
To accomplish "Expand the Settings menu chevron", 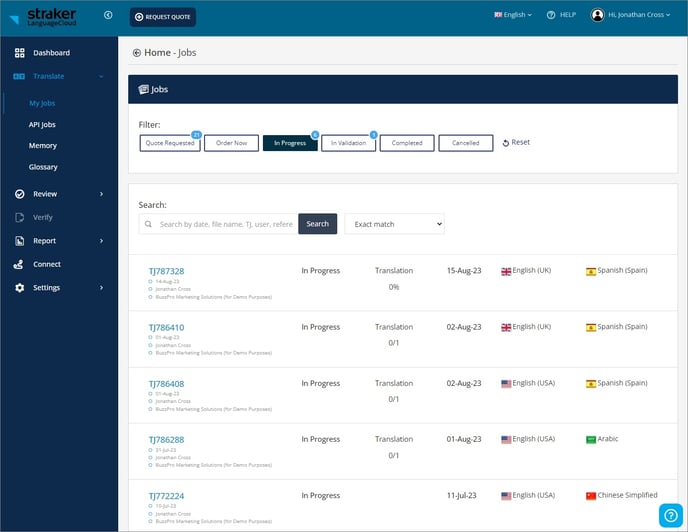I will [101, 288].
